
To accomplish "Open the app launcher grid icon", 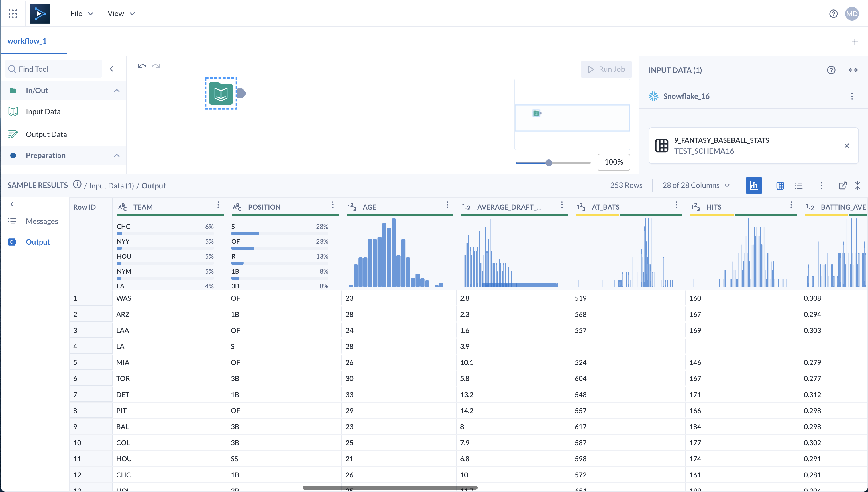I will point(13,13).
